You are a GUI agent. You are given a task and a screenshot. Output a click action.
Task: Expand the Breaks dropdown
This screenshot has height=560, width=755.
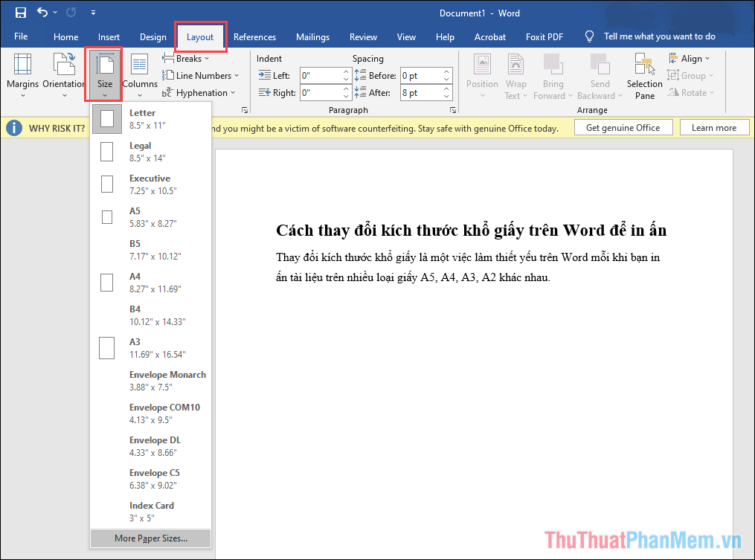tap(187, 58)
